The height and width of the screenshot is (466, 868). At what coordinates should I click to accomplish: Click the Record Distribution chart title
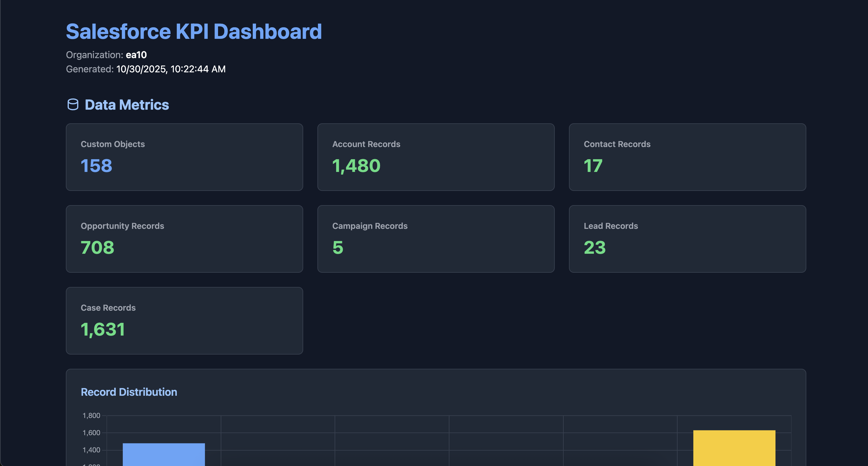(x=129, y=392)
